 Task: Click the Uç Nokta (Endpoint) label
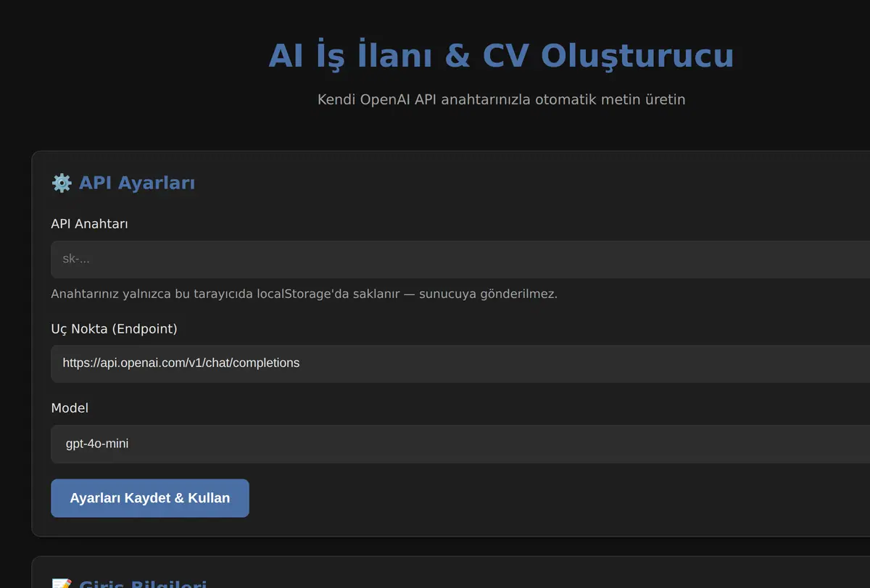tap(115, 329)
